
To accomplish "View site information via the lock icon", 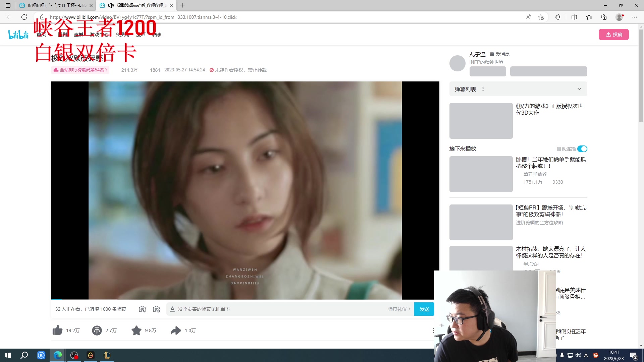I will pyautogui.click(x=42, y=17).
